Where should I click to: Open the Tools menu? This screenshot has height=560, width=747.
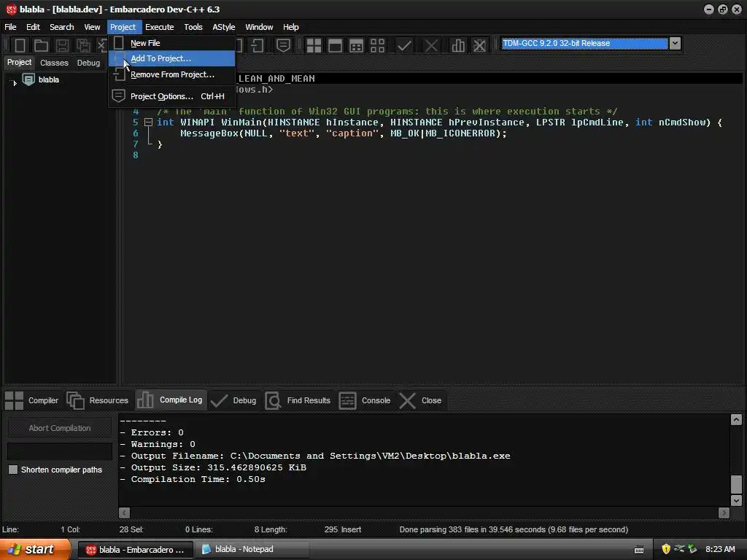coord(193,27)
